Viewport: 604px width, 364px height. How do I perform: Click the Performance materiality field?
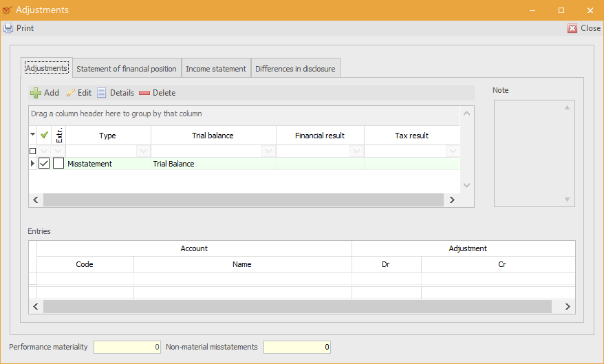pos(127,347)
